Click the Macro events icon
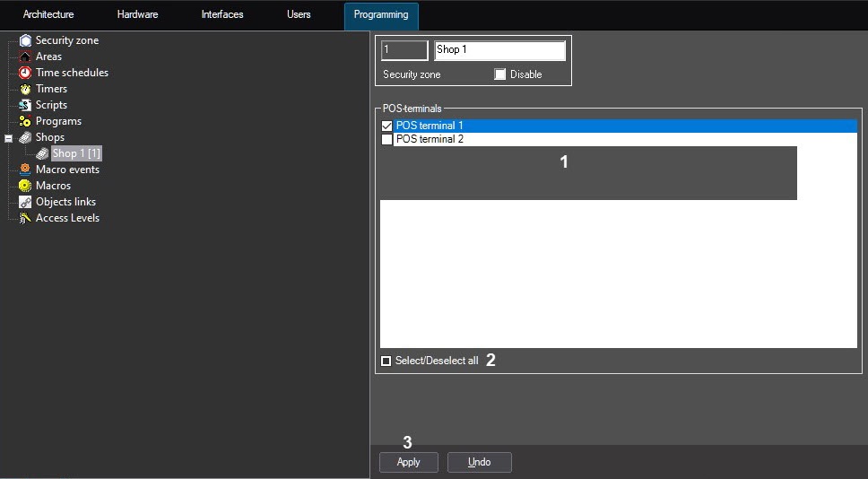 [25, 170]
